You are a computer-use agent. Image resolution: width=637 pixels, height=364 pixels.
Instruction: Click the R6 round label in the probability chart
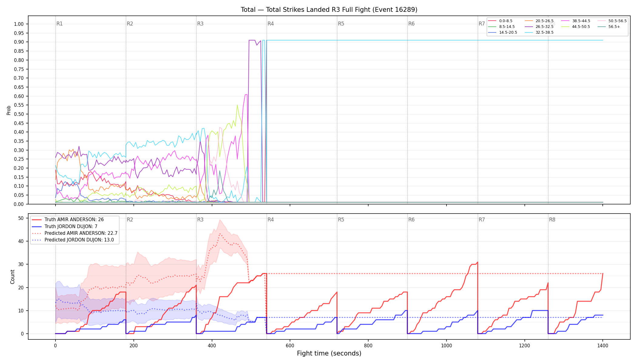click(x=411, y=24)
